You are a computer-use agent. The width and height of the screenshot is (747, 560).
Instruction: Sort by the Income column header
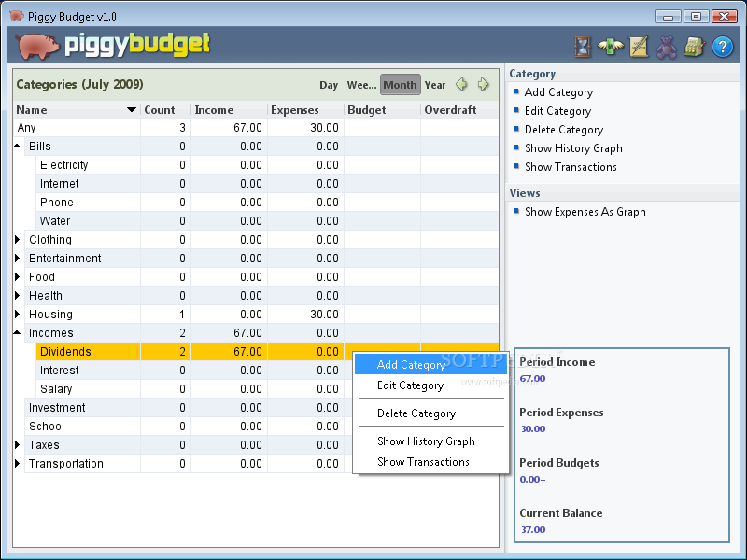point(229,110)
